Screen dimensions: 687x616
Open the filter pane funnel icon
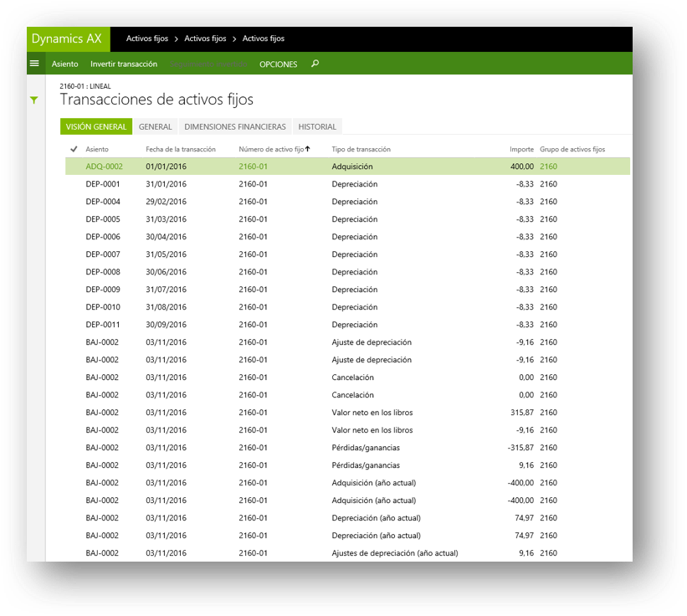34,100
